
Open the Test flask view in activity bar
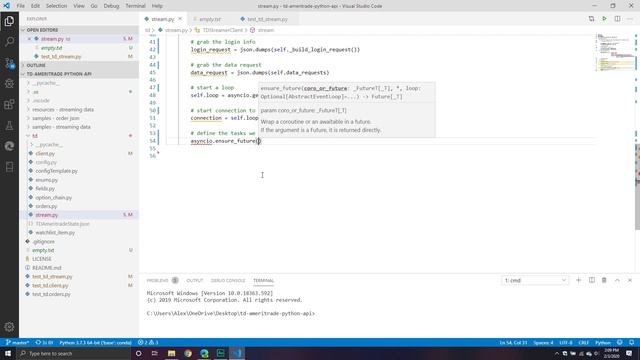pos(9,125)
